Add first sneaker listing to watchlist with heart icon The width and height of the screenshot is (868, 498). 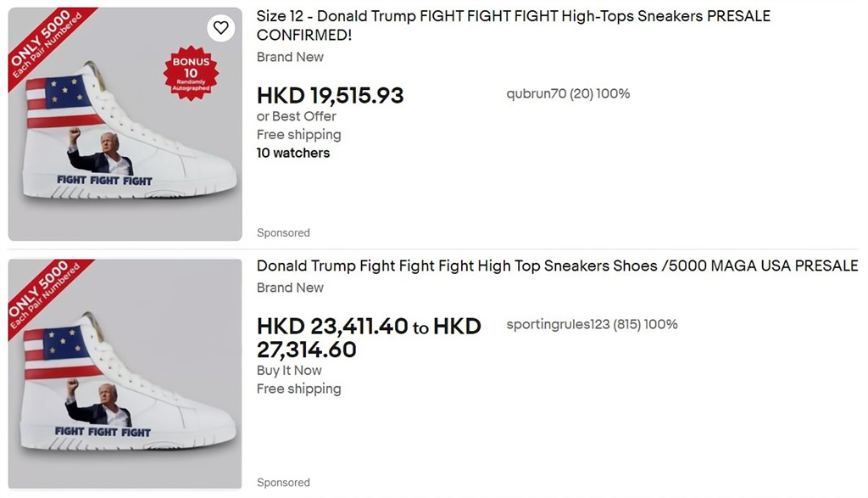click(220, 28)
